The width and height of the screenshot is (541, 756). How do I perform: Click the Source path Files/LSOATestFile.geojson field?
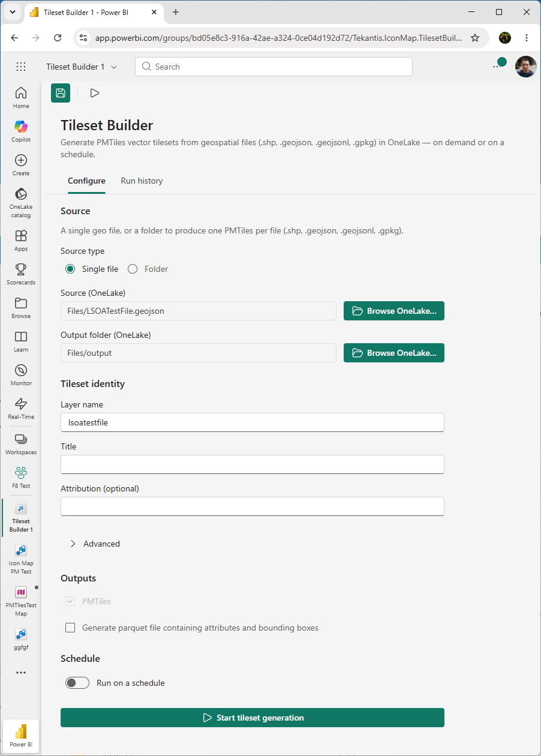point(199,311)
